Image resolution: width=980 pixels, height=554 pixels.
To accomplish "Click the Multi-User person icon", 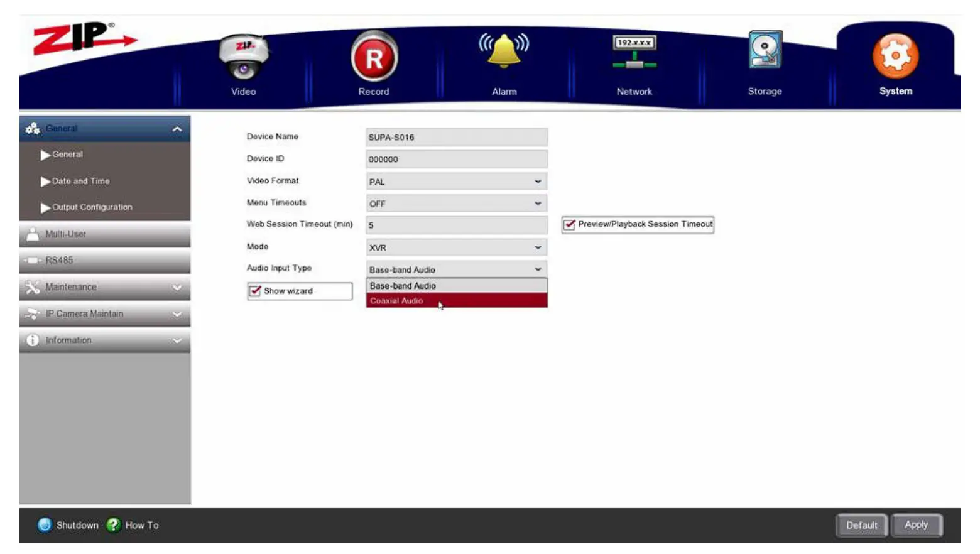I will pos(33,234).
